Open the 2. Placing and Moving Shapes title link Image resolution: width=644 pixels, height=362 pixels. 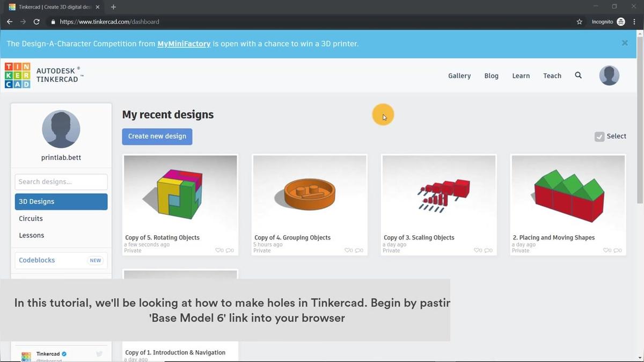(554, 237)
